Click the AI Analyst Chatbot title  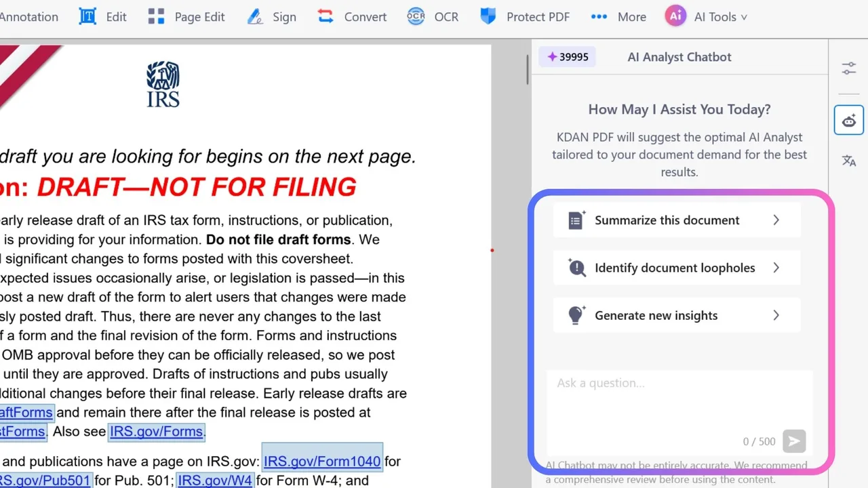[x=679, y=57]
